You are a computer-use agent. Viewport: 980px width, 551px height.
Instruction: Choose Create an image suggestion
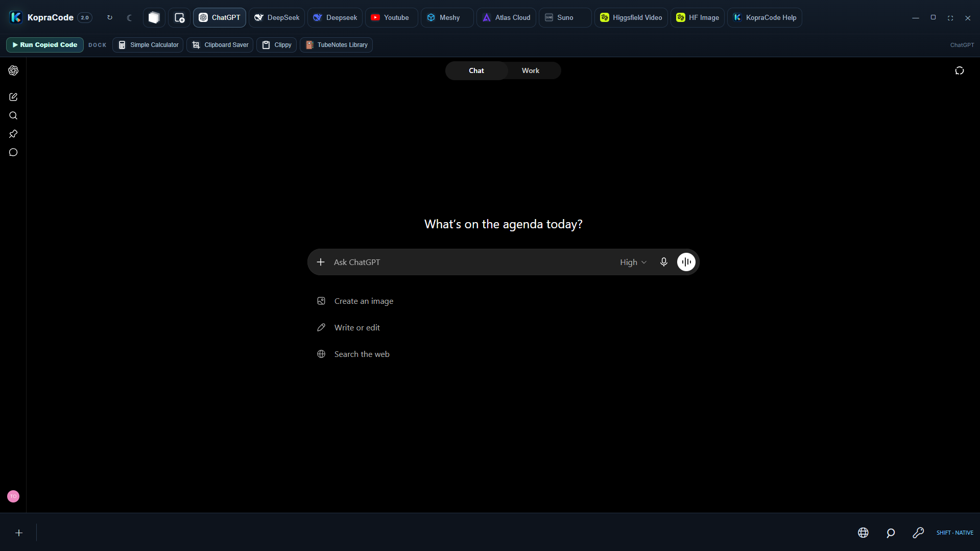pos(355,301)
